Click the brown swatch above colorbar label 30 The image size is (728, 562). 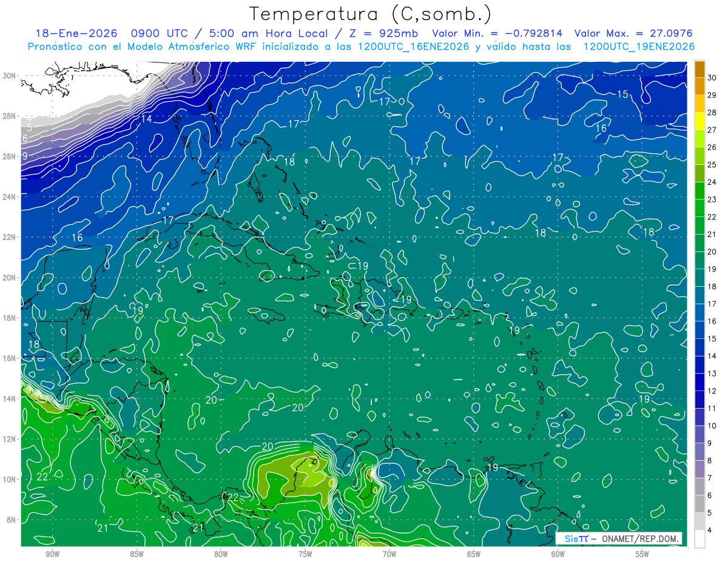pos(700,69)
